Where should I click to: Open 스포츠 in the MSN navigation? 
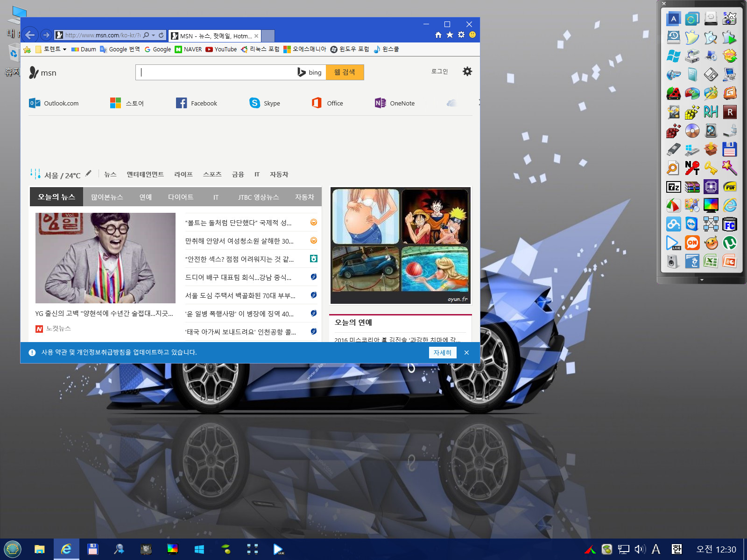(x=212, y=174)
